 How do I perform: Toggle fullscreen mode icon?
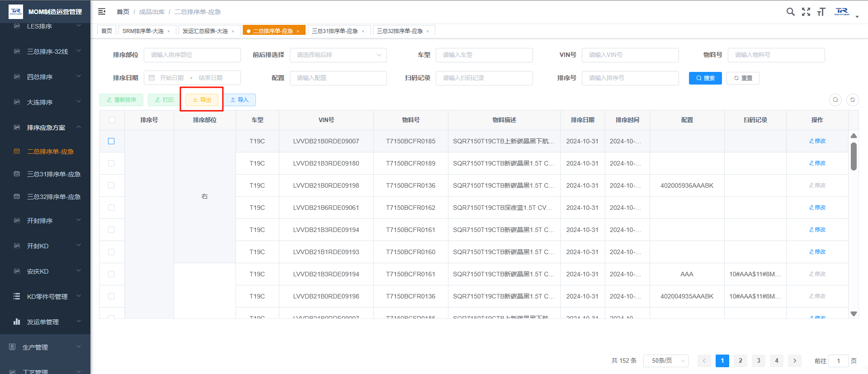(806, 12)
